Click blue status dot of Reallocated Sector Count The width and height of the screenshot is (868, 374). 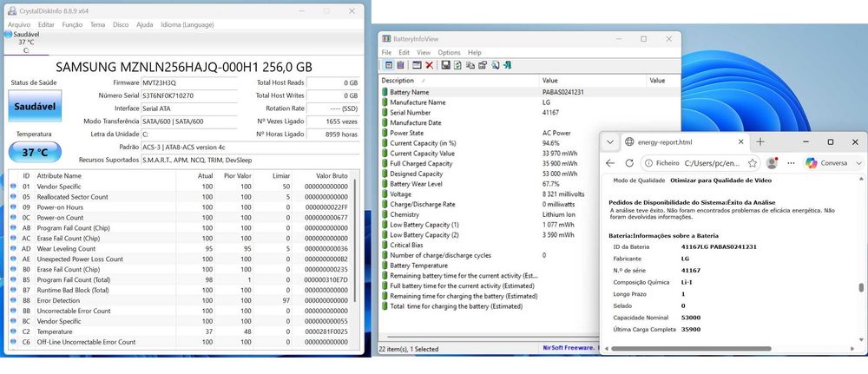pyautogui.click(x=13, y=197)
